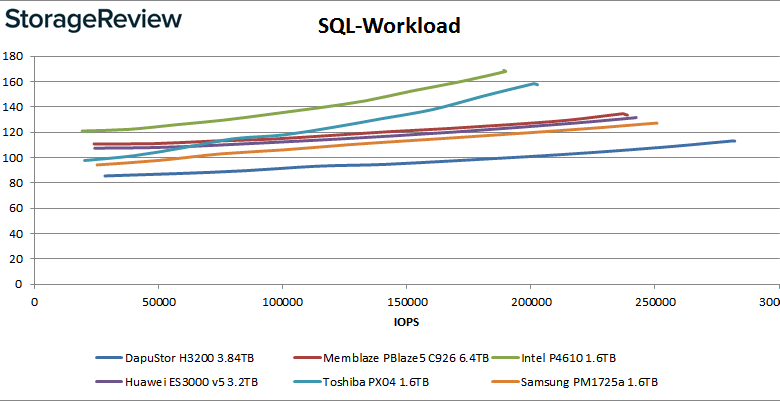Click the 100000 label on horizontal axis
This screenshot has width=780, height=401.
(x=282, y=302)
